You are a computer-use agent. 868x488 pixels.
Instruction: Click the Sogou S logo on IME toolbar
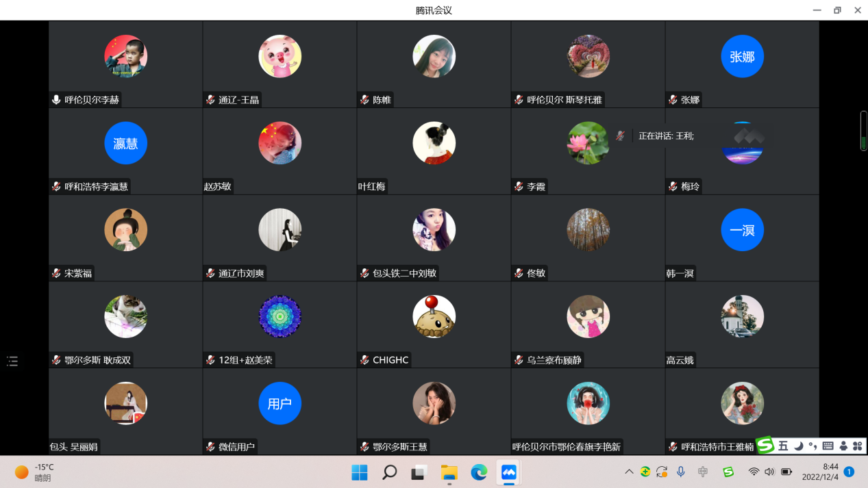(x=765, y=446)
